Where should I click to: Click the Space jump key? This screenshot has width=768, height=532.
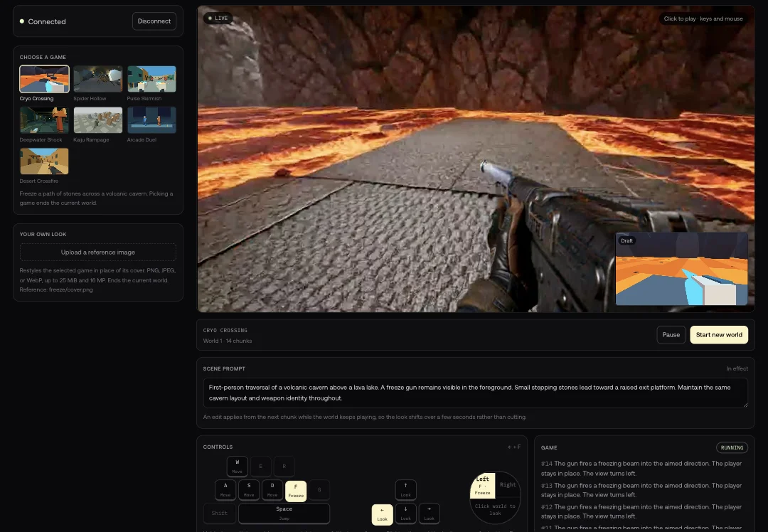(x=284, y=514)
